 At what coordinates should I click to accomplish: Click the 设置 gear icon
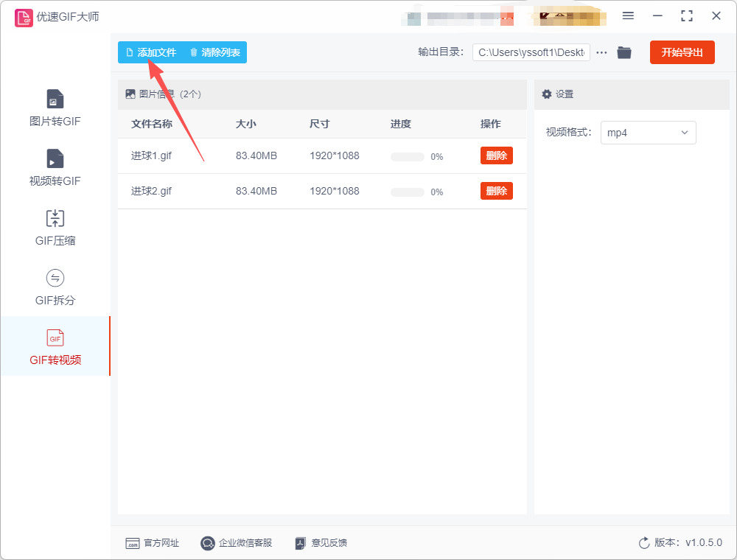pyautogui.click(x=547, y=94)
